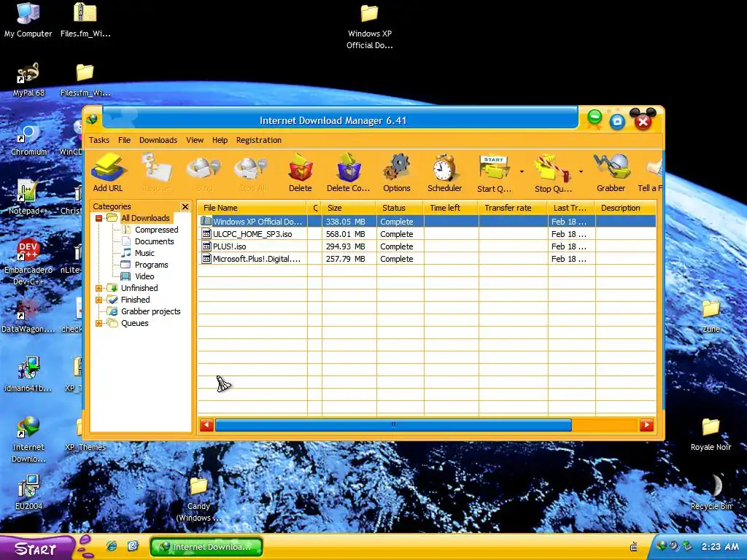Select the Documents category

(x=155, y=241)
